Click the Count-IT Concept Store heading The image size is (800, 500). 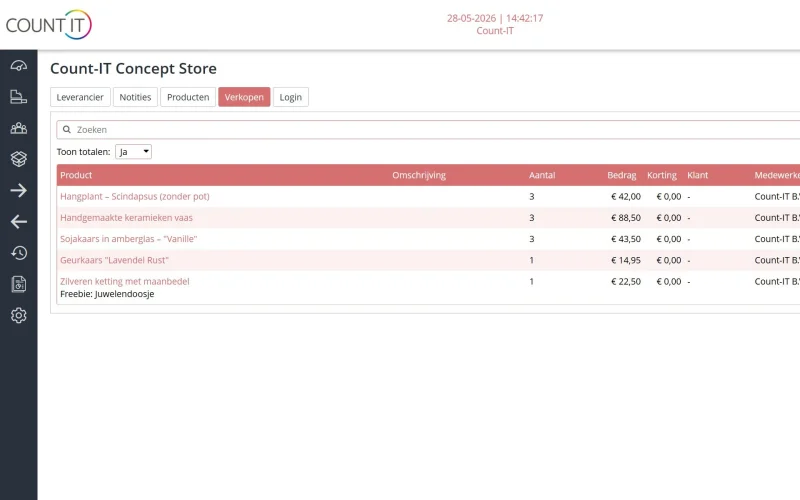[133, 68]
